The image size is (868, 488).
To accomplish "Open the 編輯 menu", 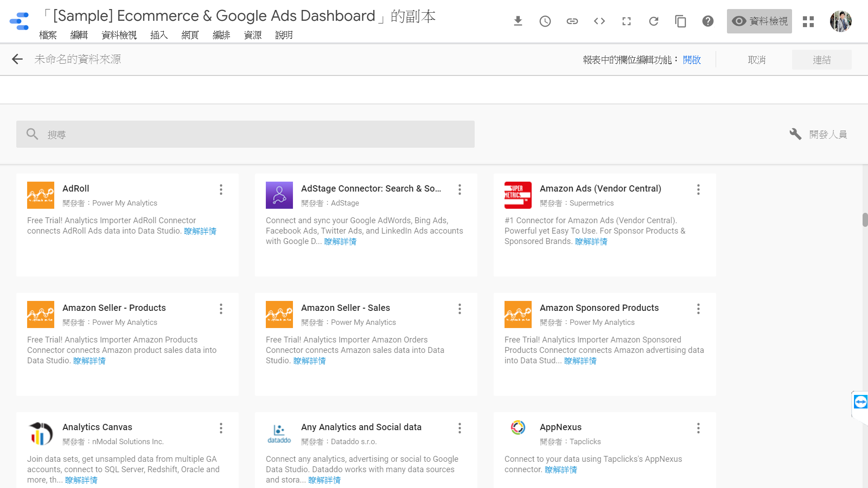I will point(79,35).
